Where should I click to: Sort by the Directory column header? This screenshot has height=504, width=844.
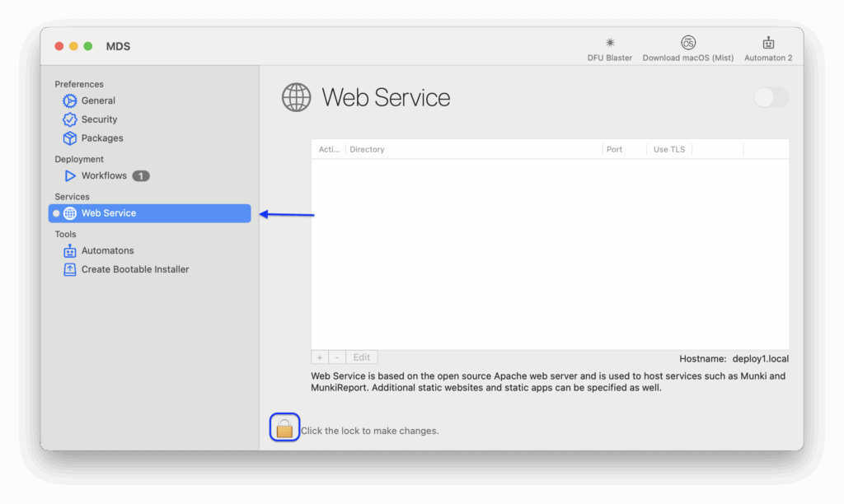[367, 150]
